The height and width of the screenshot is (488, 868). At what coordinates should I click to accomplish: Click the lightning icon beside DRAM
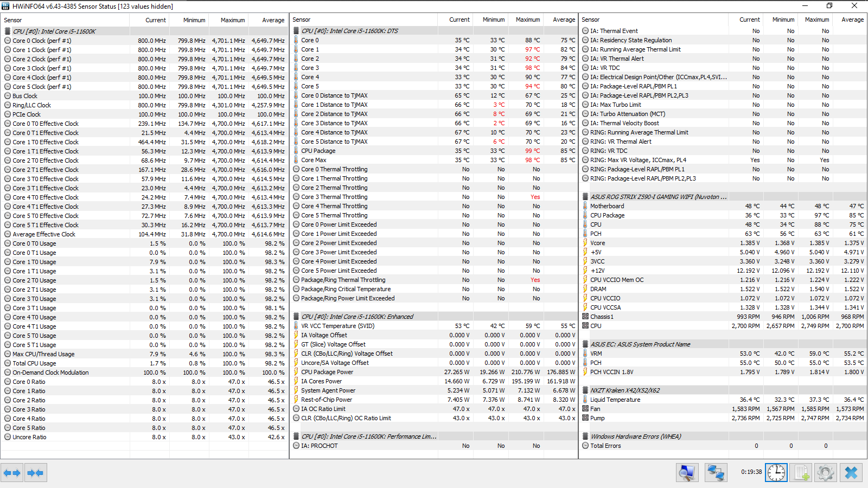tap(585, 289)
